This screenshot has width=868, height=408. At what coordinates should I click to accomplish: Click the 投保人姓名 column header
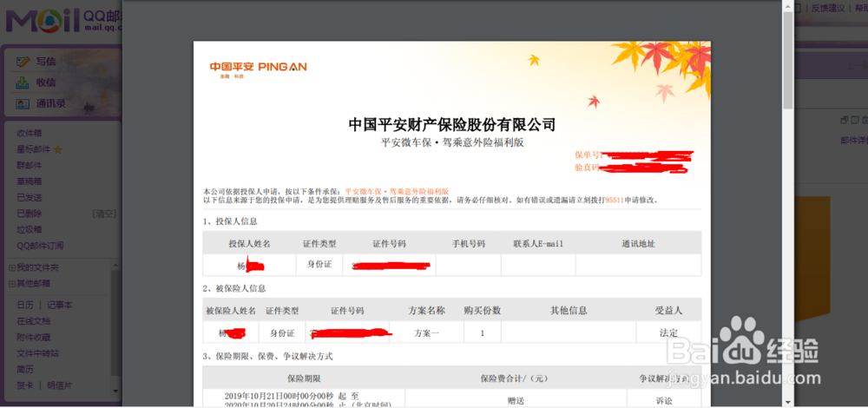(250, 244)
